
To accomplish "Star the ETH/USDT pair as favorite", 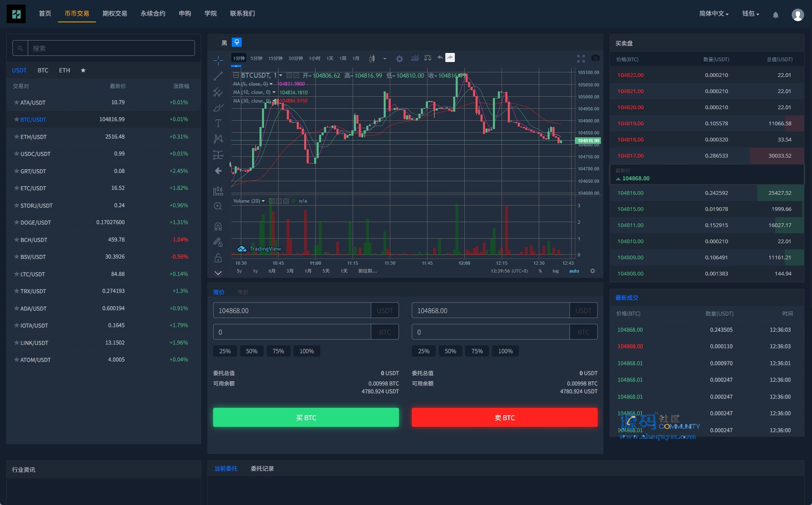I will (x=17, y=136).
